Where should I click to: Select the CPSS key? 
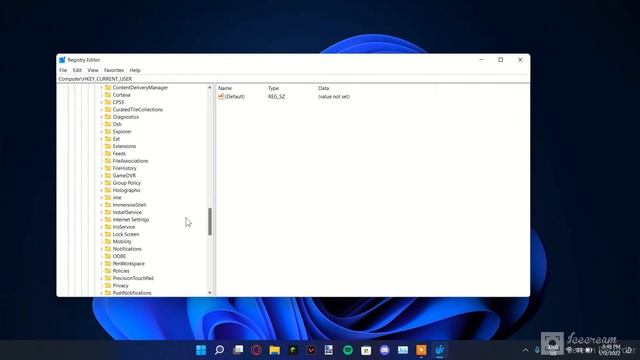click(118, 102)
